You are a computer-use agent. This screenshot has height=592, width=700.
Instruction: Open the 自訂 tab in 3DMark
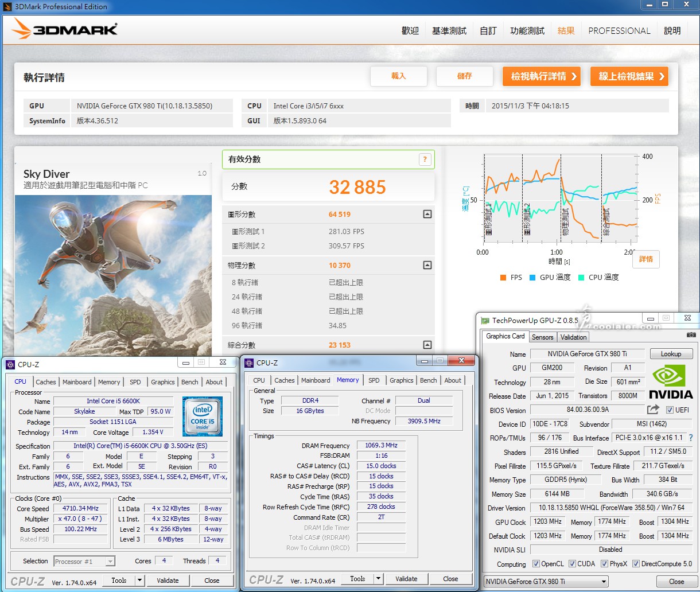pyautogui.click(x=488, y=30)
